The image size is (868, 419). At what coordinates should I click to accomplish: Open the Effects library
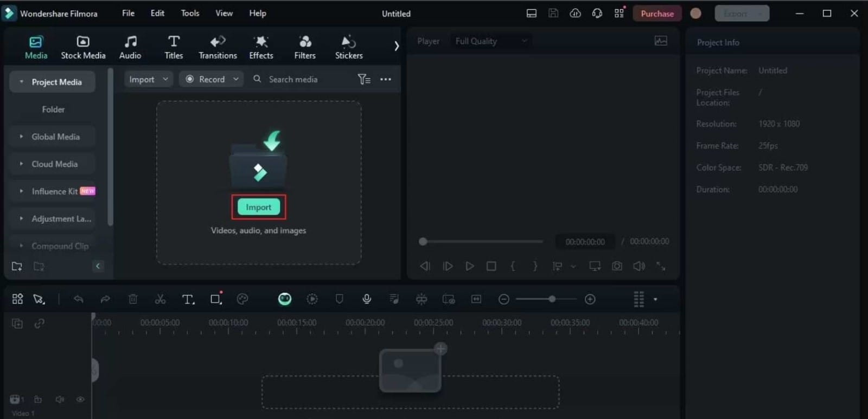pyautogui.click(x=261, y=47)
